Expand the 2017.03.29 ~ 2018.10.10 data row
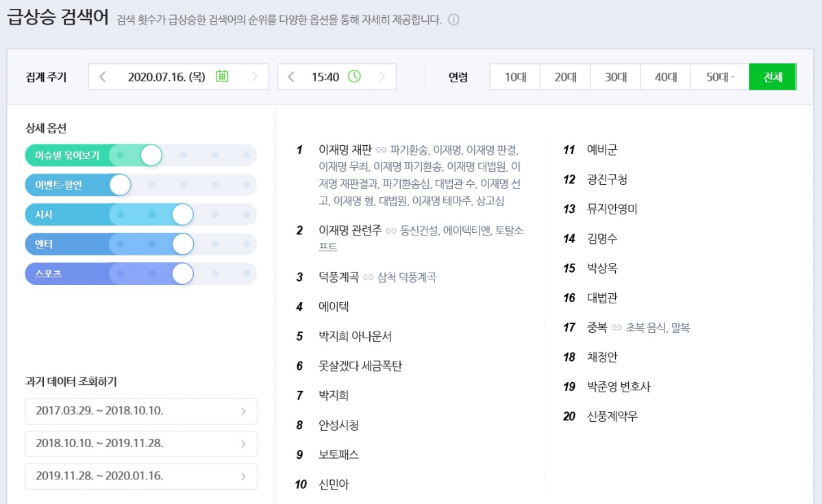Screen dimensions: 822x504 point(141,411)
